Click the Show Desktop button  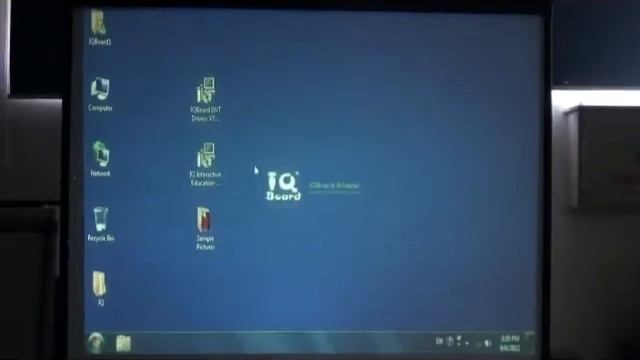click(529, 343)
